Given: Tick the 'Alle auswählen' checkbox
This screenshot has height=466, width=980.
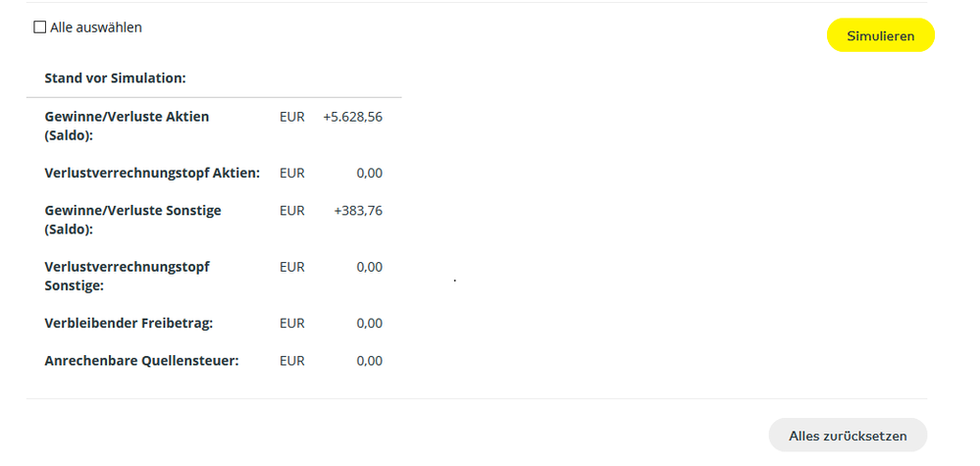Looking at the screenshot, I should pyautogui.click(x=40, y=27).
